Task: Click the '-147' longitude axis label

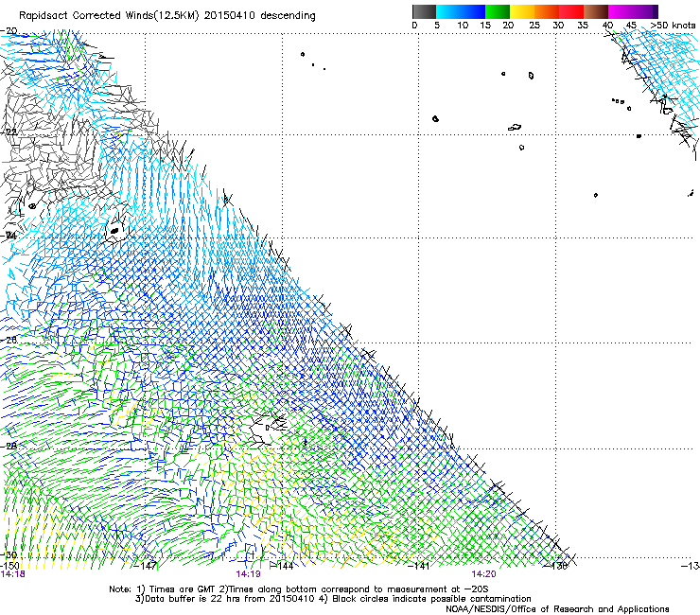Action: [146, 566]
